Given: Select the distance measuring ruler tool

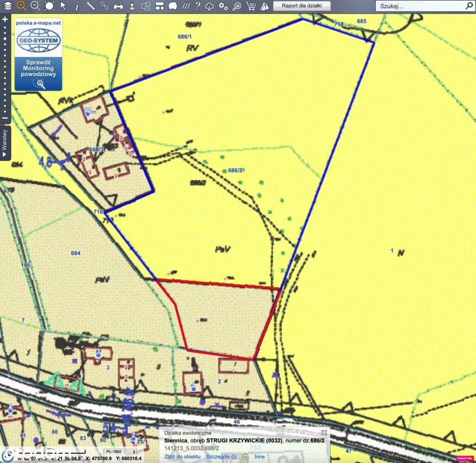Looking at the screenshot, I should click(x=90, y=6).
